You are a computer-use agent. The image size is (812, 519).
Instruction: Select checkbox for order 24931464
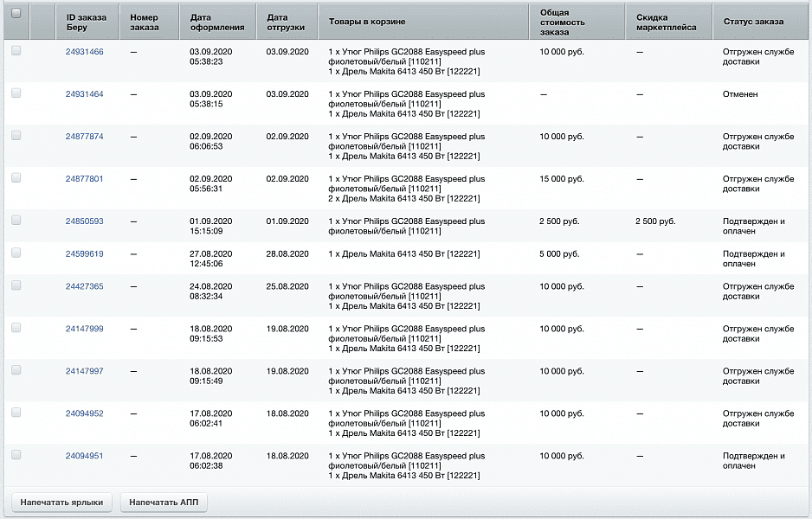pyautogui.click(x=16, y=93)
